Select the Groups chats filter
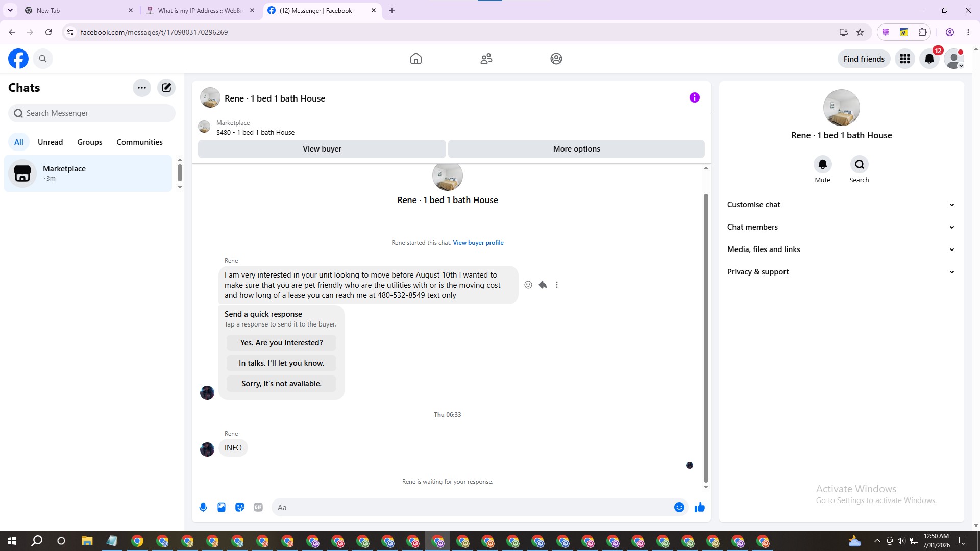The height and width of the screenshot is (551, 980). pos(90,142)
